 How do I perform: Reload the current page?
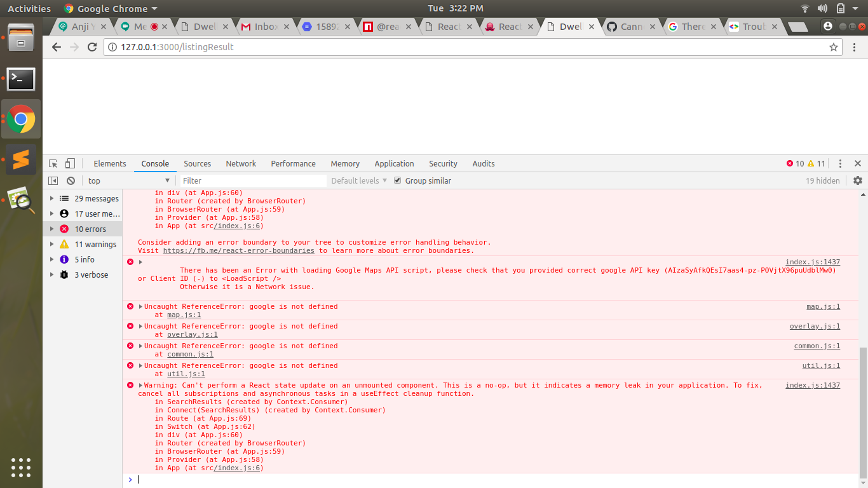tap(91, 47)
